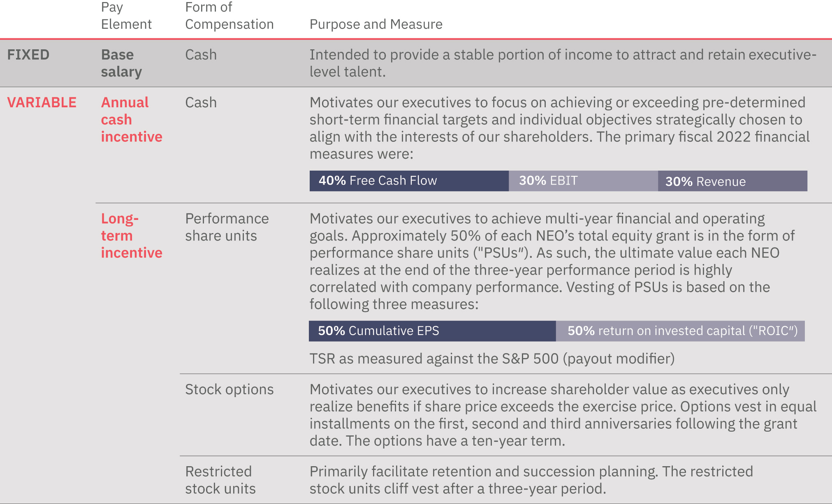
Task: Click the red Annual cash incentive label
Action: (131, 120)
